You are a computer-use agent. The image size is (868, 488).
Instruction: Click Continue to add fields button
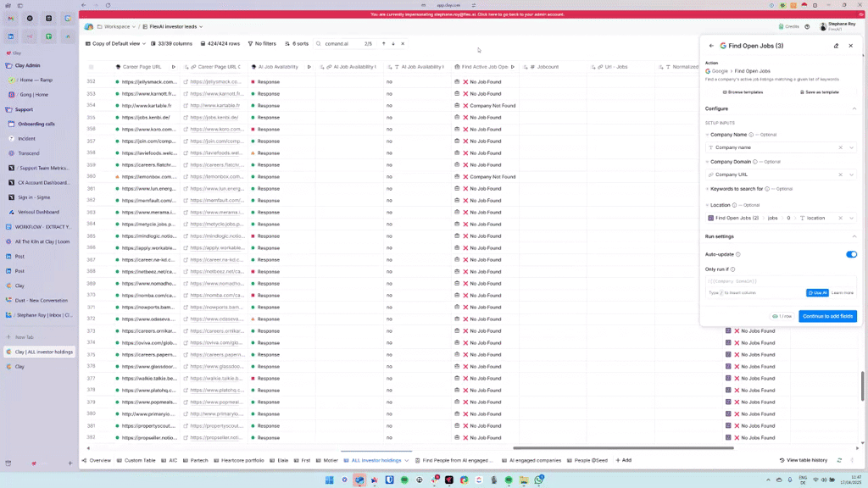tap(827, 316)
